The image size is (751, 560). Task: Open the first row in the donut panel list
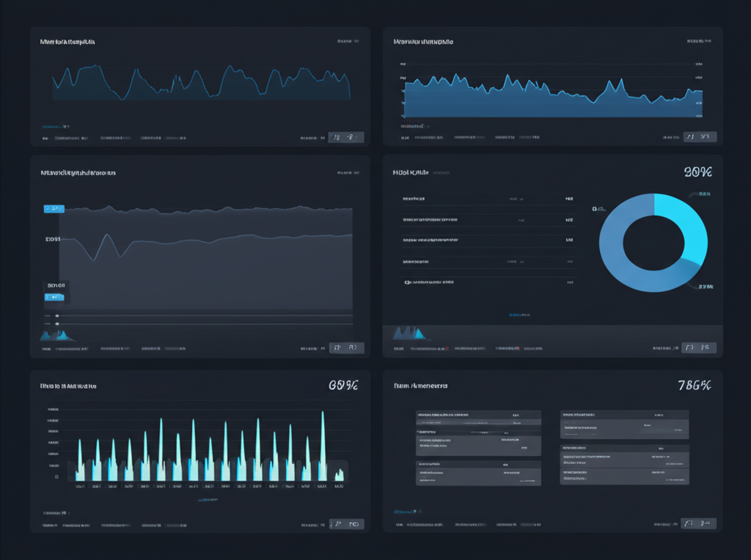coord(488,199)
